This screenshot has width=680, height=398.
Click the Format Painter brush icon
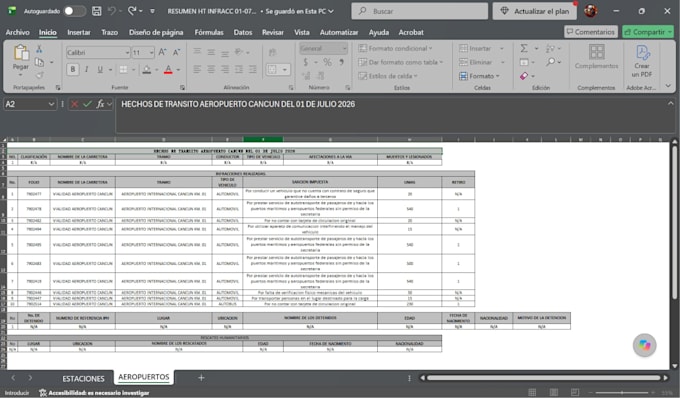39,75
